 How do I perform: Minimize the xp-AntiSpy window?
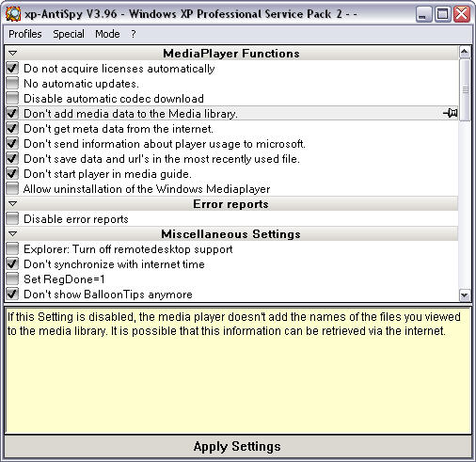coord(423,14)
